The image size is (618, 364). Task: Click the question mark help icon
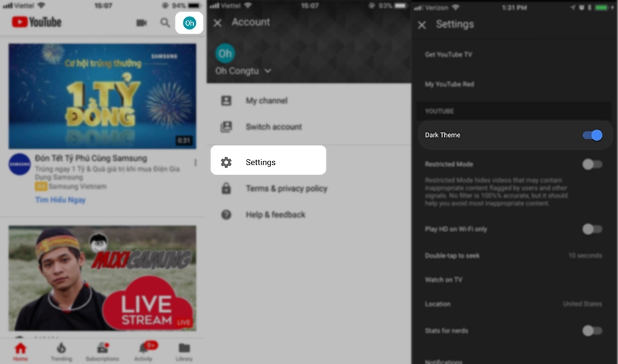click(x=226, y=215)
